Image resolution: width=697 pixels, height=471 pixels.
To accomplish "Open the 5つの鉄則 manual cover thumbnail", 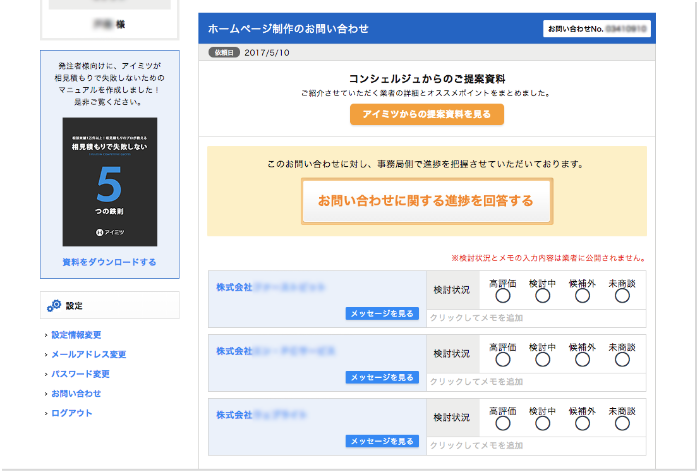I will click(110, 182).
